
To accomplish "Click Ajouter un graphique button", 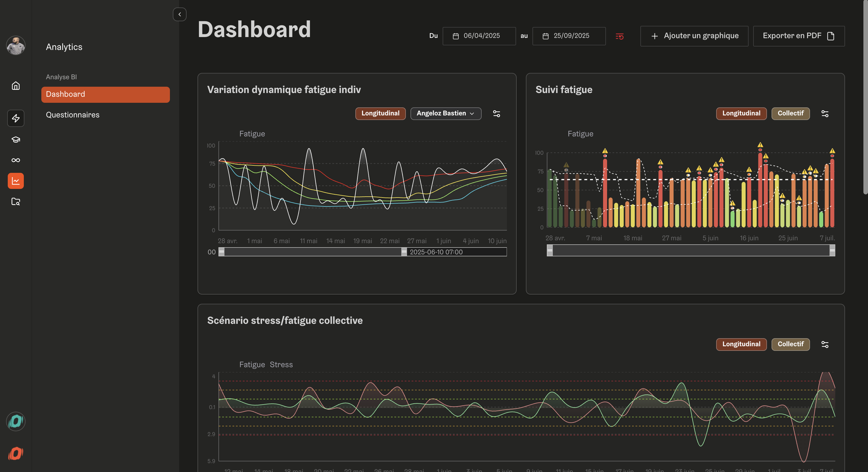I will click(x=694, y=36).
